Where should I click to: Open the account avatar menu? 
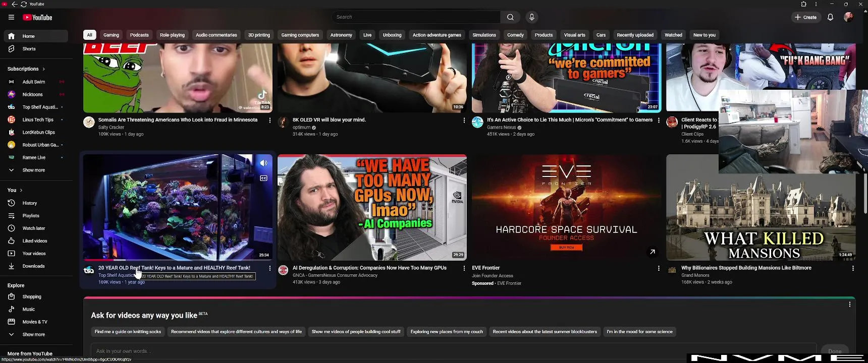point(848,17)
